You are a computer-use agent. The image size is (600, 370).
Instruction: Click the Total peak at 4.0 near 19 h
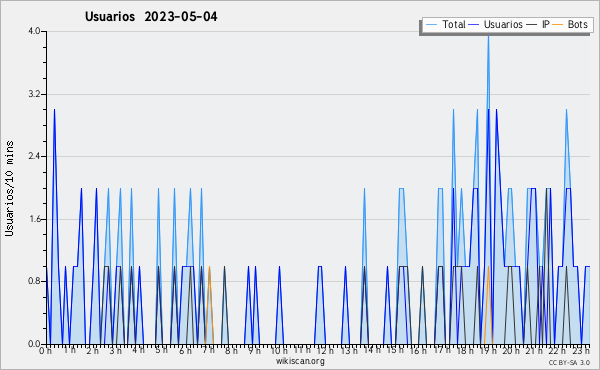[x=488, y=36]
